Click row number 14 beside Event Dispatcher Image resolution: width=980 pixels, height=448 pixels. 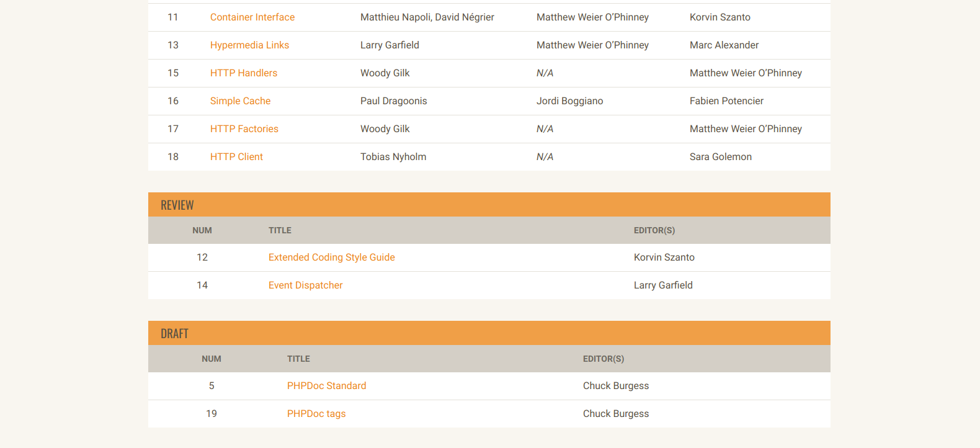[x=202, y=285]
